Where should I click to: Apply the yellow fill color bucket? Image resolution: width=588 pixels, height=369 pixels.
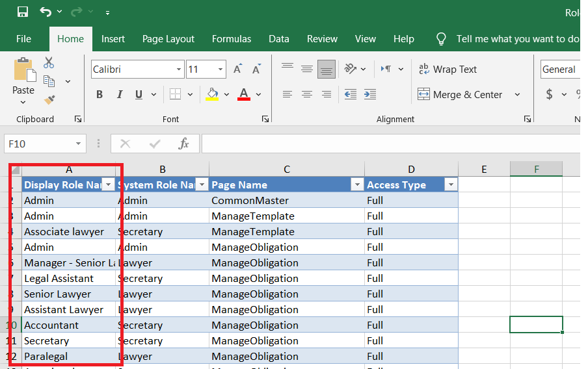(212, 94)
